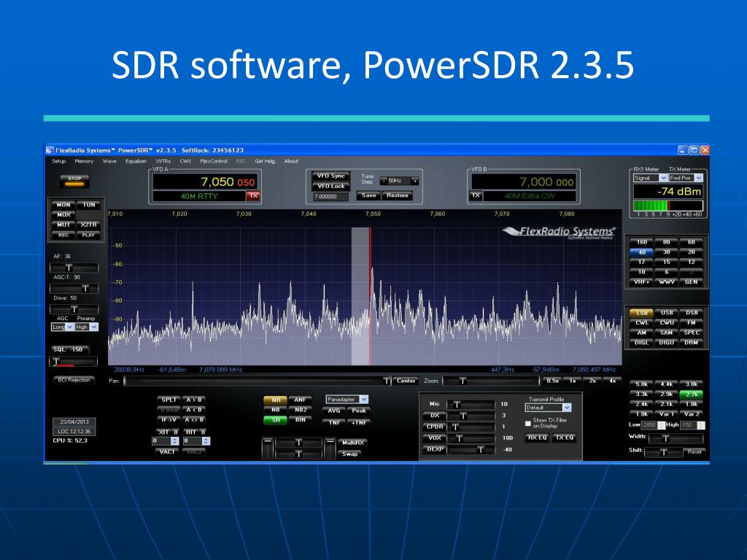
Task: Switch mode to CWL
Action: point(642,322)
